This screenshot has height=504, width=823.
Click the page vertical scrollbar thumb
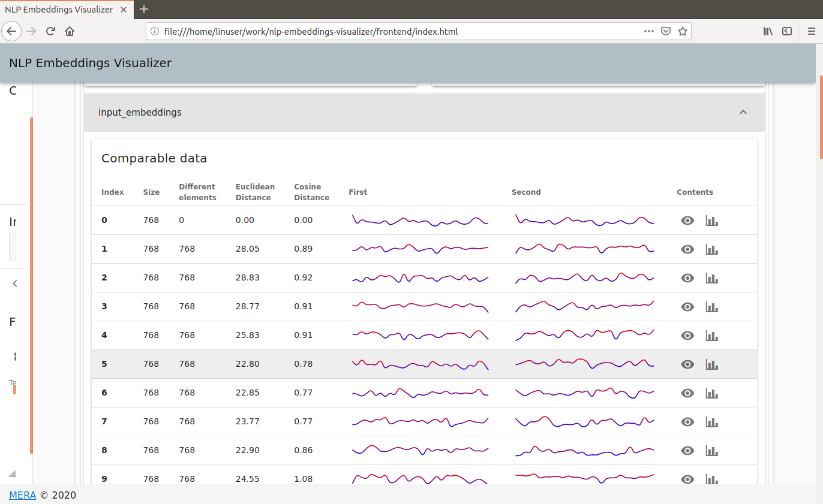[821, 117]
